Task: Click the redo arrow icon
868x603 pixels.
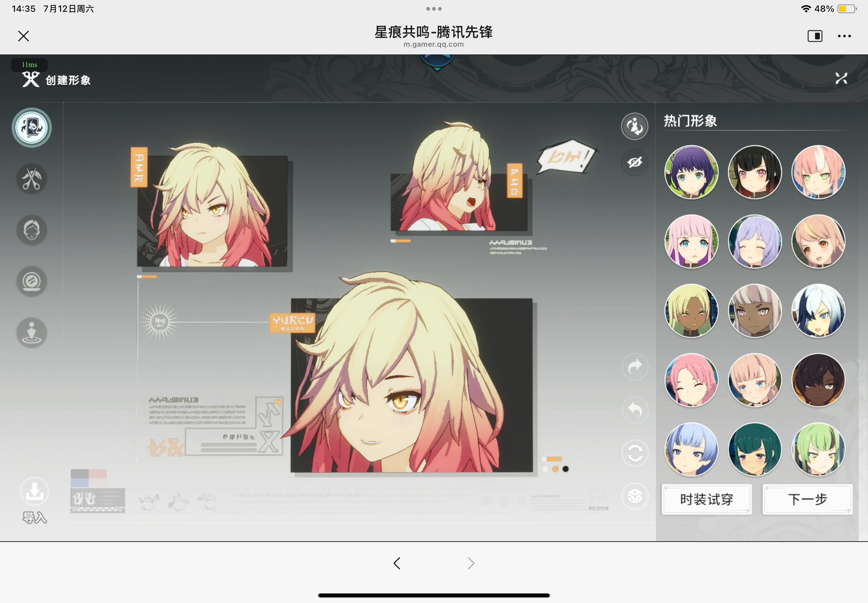Action: pos(635,367)
